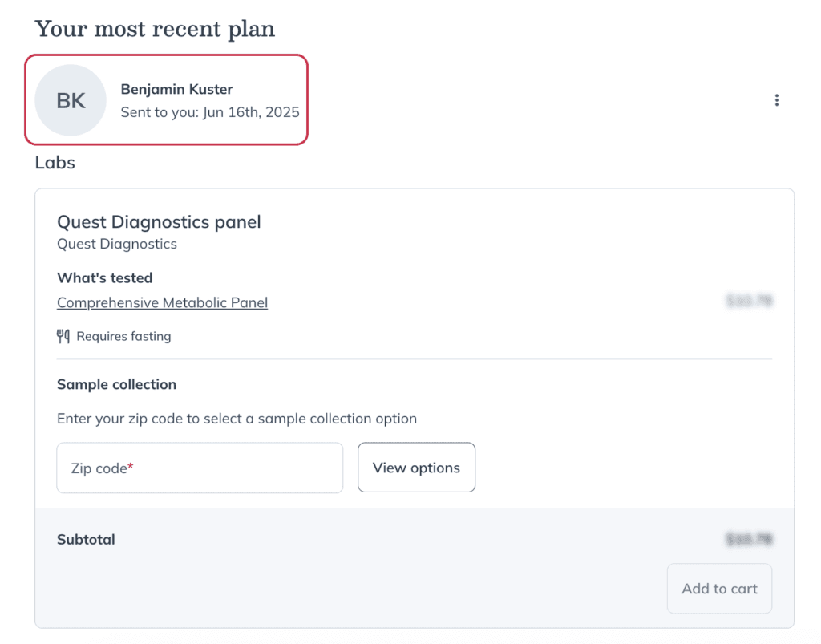Click the Your most recent plan heading
Image resolution: width=821 pixels, height=644 pixels.
[155, 28]
